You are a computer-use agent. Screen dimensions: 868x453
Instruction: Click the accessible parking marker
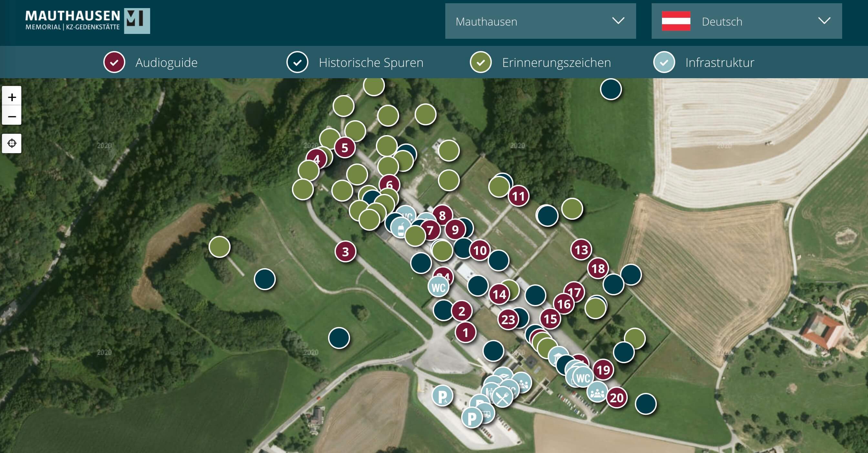[x=442, y=396]
